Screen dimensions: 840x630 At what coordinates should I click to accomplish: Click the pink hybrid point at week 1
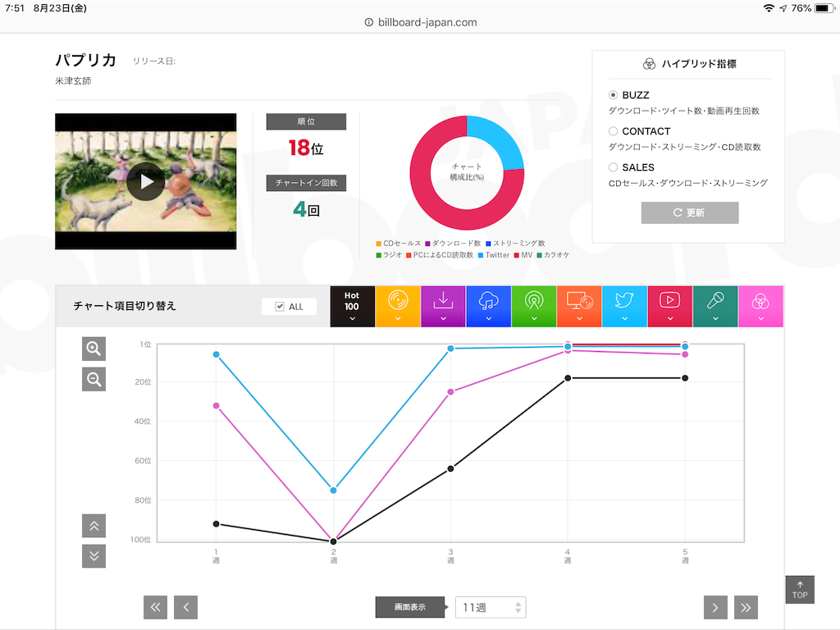(216, 405)
